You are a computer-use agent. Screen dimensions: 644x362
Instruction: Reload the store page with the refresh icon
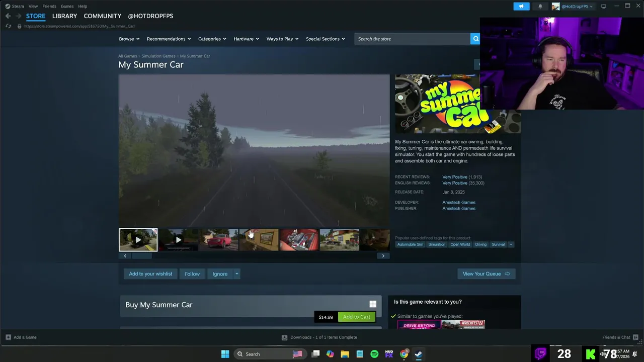8,26
